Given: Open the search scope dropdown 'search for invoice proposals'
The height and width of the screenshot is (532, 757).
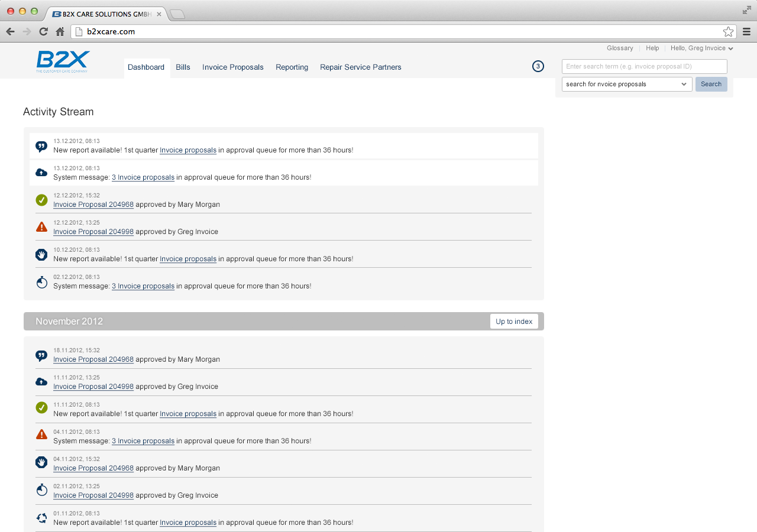Looking at the screenshot, I should pyautogui.click(x=627, y=84).
